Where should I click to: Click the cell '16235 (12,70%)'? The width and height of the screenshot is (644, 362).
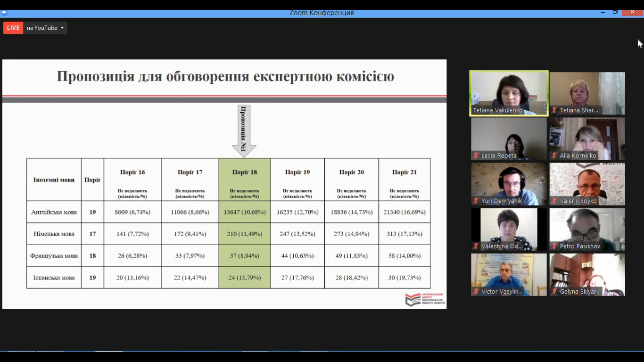tap(297, 212)
